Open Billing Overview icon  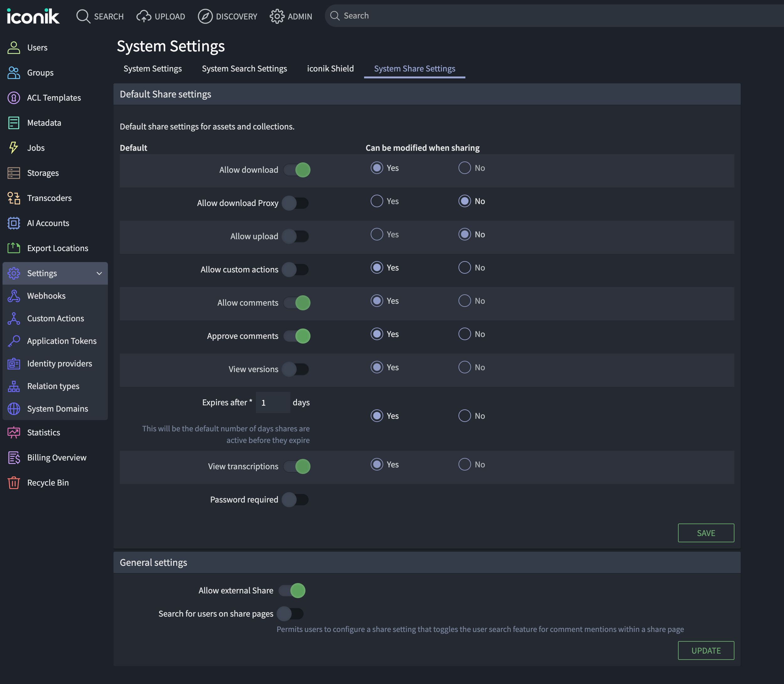click(x=14, y=457)
